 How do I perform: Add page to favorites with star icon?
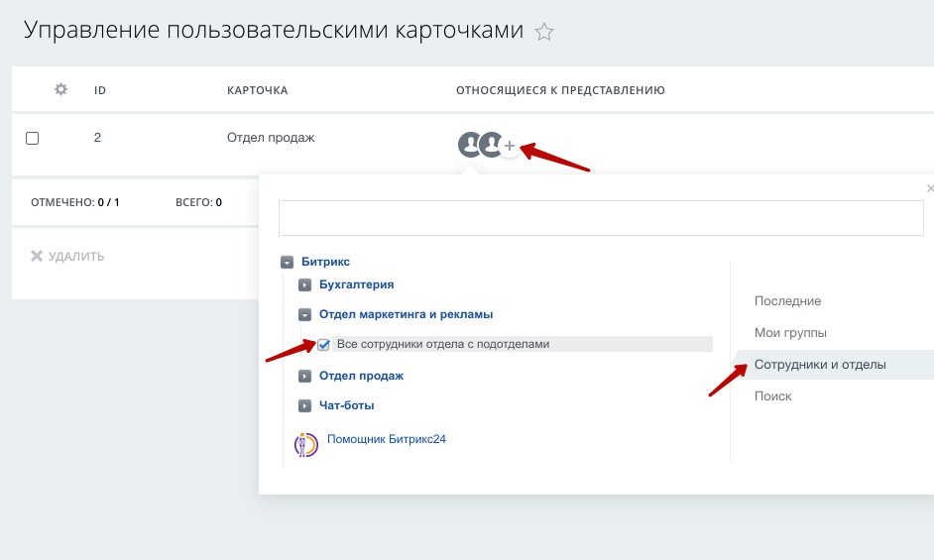pos(543,32)
